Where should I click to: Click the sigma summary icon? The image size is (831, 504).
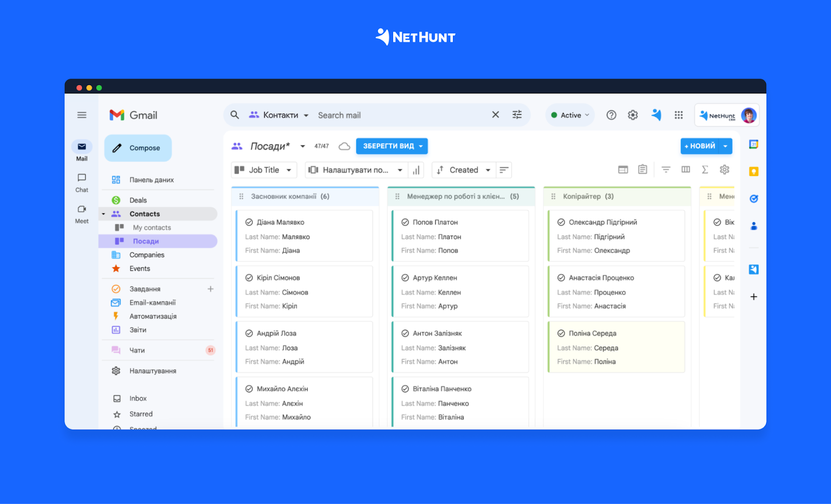(x=705, y=169)
